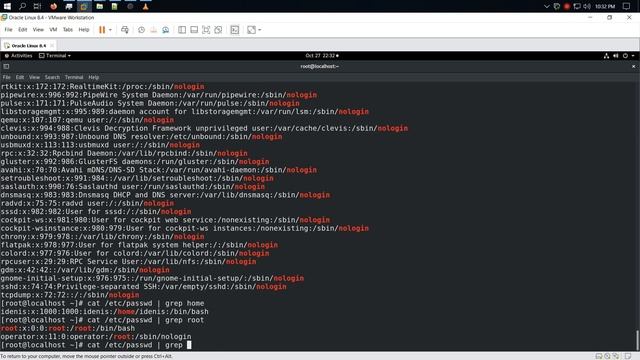Open the power options dropdown beside pause icon
Screen dimensions: 640x360
click(x=110, y=30)
